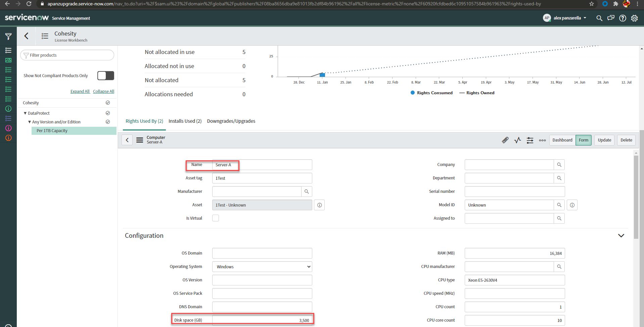Click the Not allocated in use row
Viewport: 644px width, 327px height.
pos(195,52)
